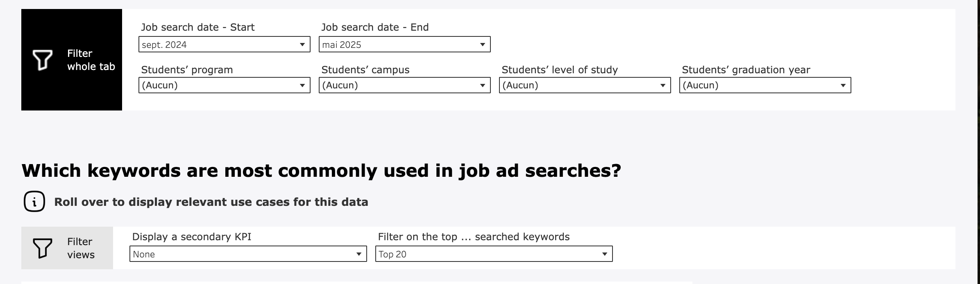The image size is (980, 284).
Task: Click the white funnel icon in the black panel
Action: (x=43, y=60)
